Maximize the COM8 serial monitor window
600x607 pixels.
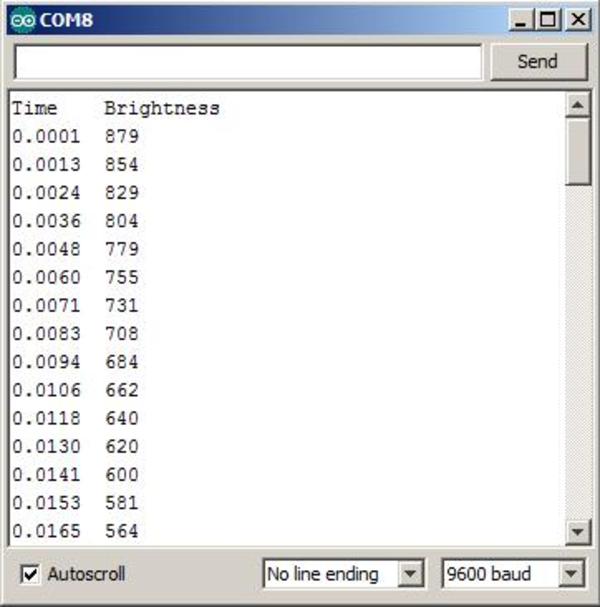(x=548, y=19)
